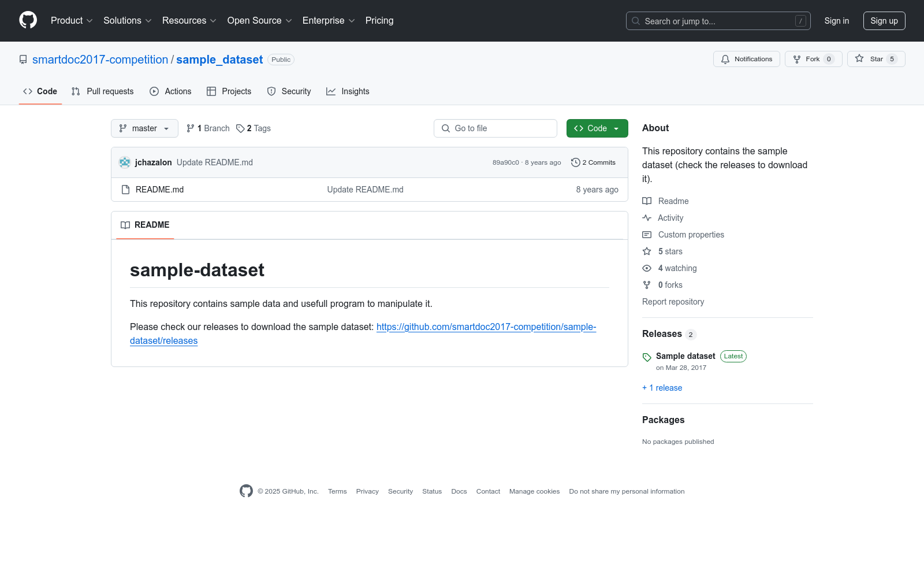
Task: Click the jchazalon avatar image
Action: point(125,162)
